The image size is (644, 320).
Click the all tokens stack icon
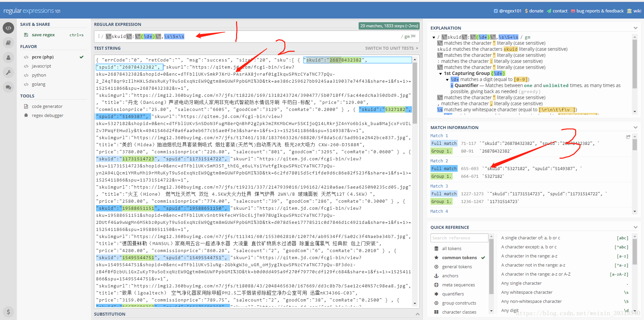coord(436,248)
